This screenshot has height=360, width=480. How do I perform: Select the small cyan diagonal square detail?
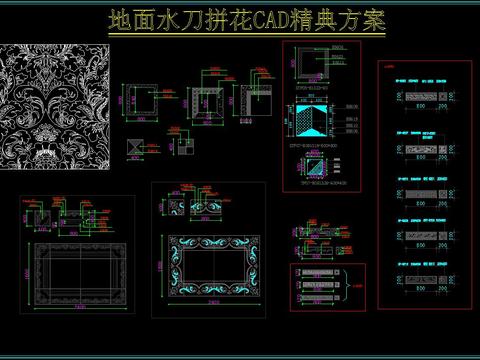point(314,166)
